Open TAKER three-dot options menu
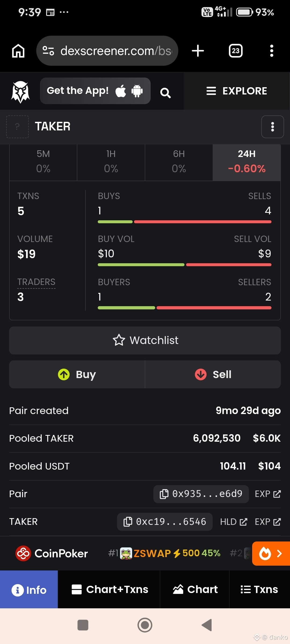 [273, 127]
